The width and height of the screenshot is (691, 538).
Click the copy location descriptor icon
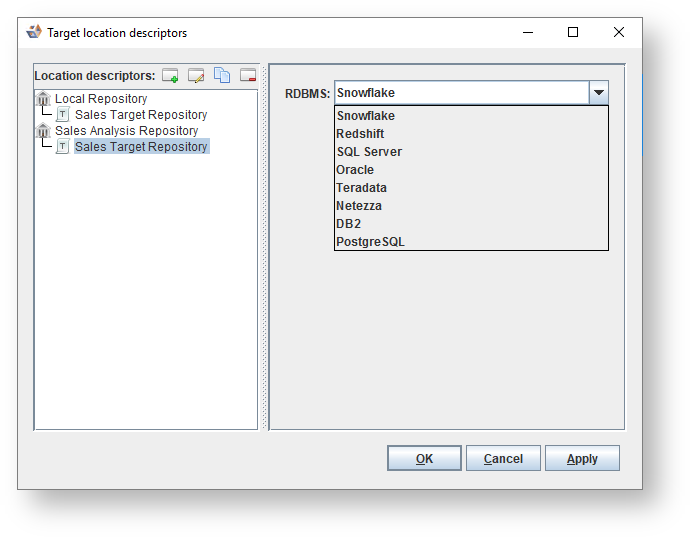pos(222,75)
